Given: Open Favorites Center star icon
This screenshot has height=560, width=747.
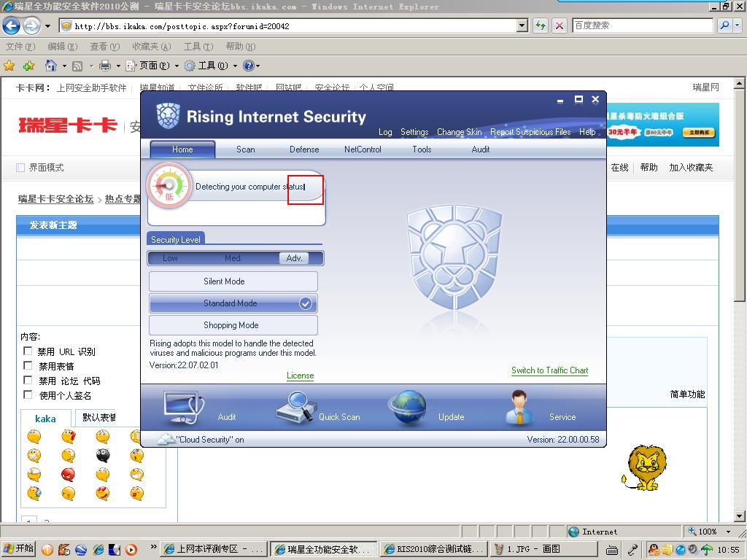Looking at the screenshot, I should [x=9, y=66].
